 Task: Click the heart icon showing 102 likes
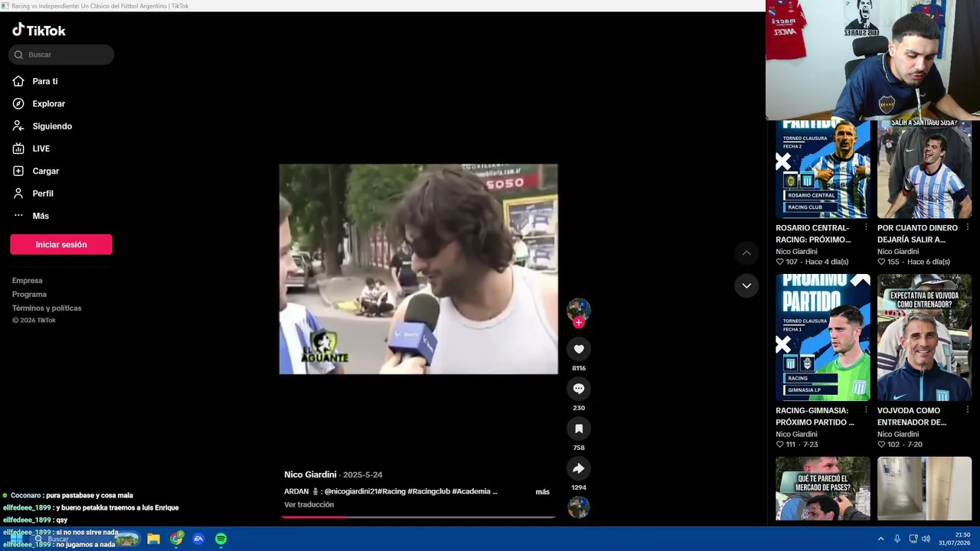click(x=882, y=445)
